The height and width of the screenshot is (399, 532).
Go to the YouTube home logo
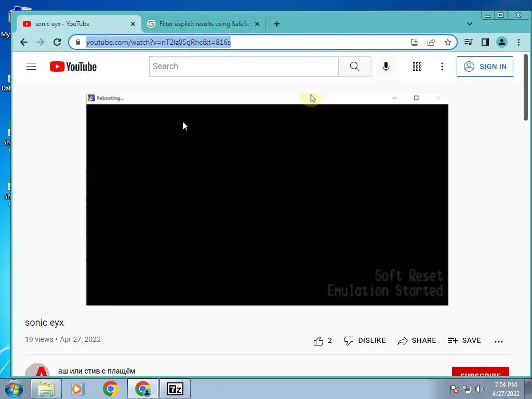pyautogui.click(x=73, y=66)
